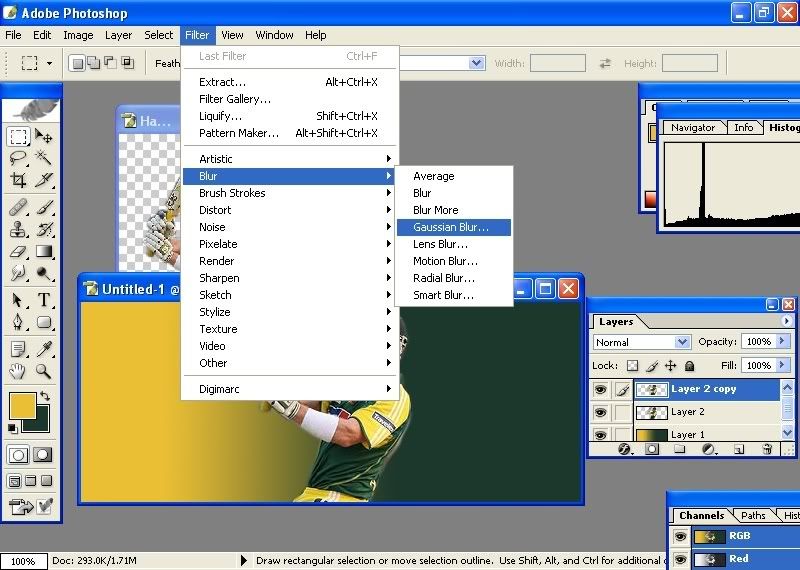
Task: Select the Path Selection tool
Action: tap(19, 300)
